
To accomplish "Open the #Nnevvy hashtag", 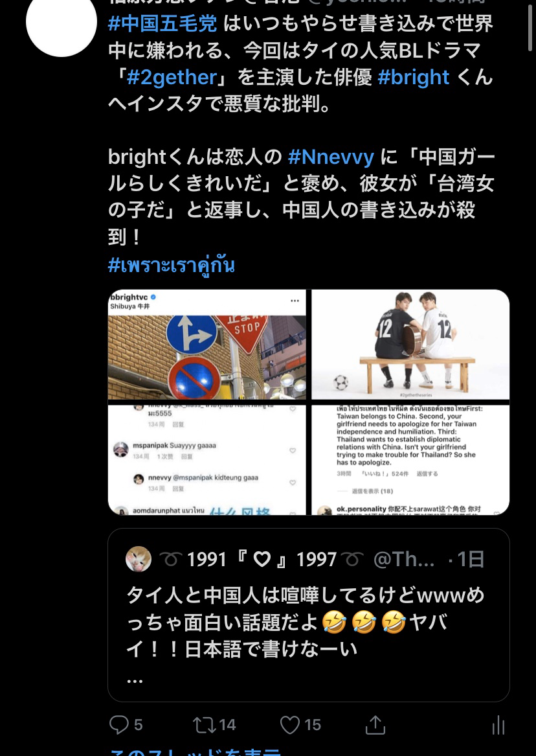I will (331, 157).
